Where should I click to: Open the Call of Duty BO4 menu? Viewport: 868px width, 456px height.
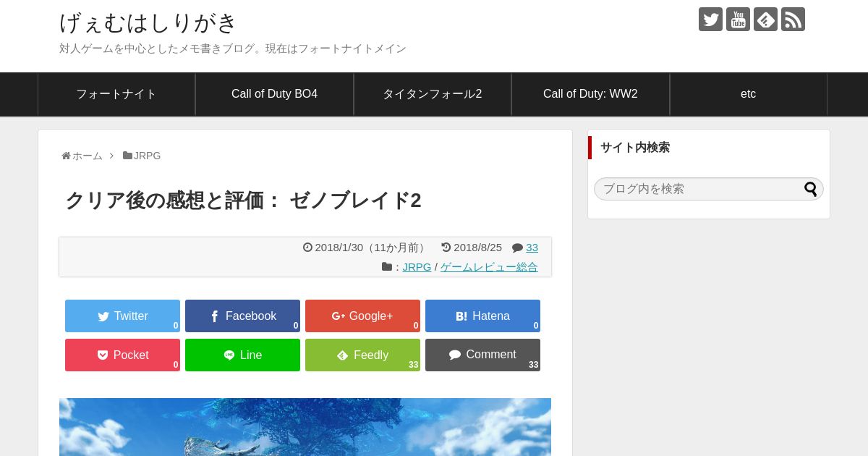click(x=274, y=94)
